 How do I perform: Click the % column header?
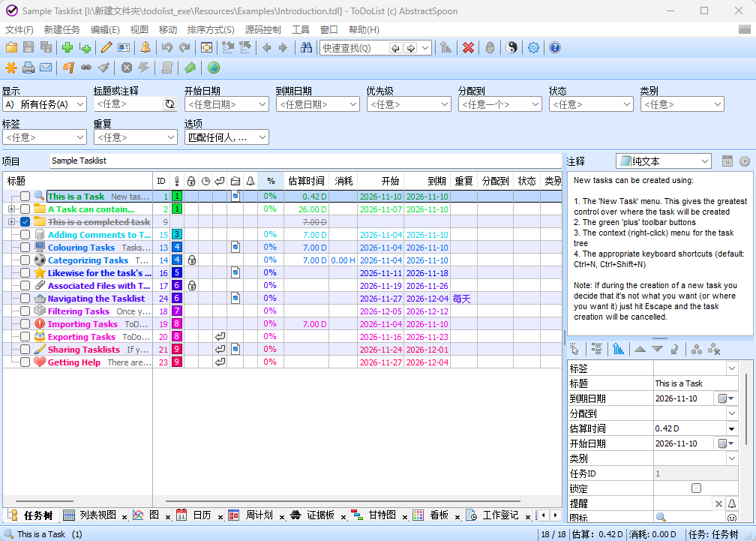[x=271, y=182]
